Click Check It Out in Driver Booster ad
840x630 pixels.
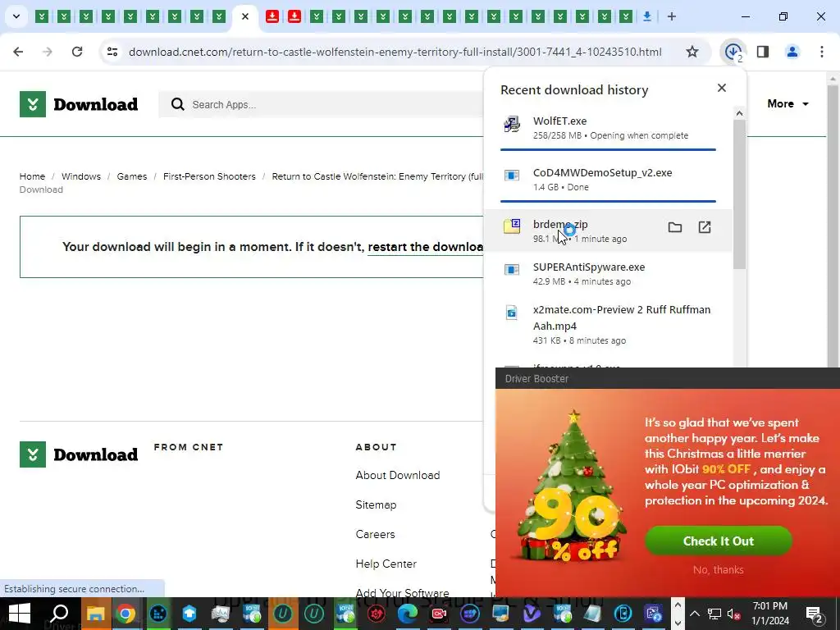click(x=719, y=541)
